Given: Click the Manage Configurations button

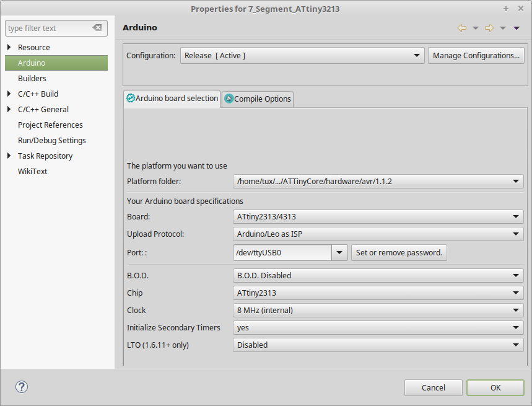Looking at the screenshot, I should tap(476, 56).
